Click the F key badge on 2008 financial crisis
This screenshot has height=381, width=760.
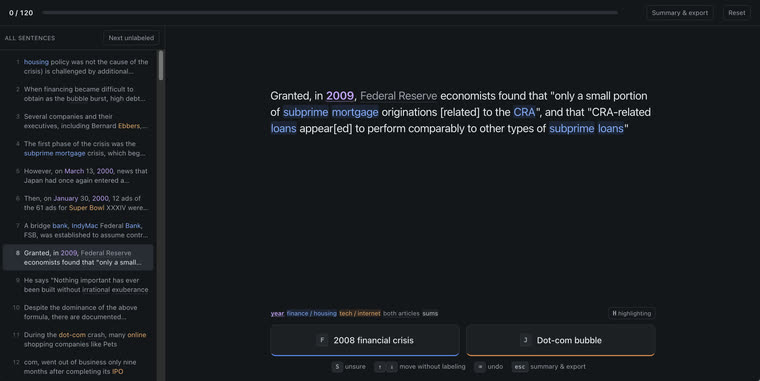coord(322,340)
